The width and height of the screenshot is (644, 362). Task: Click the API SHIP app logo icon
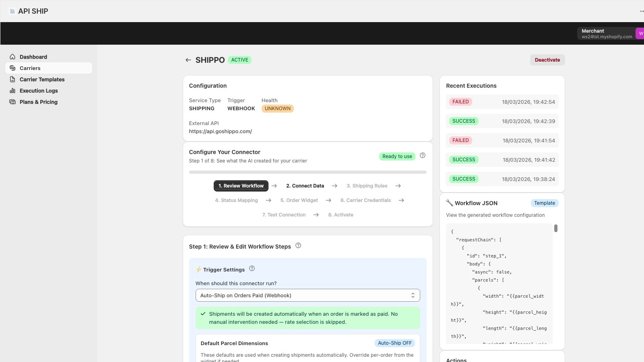(12, 11)
